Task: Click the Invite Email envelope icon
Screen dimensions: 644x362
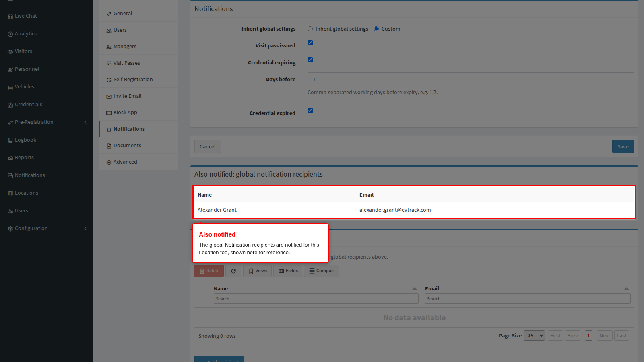Action: tap(109, 97)
